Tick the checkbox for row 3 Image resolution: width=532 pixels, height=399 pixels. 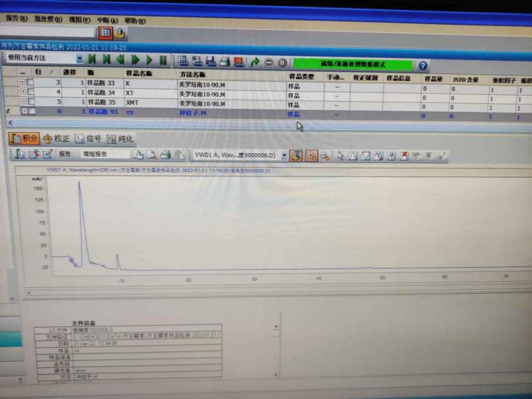30,82
